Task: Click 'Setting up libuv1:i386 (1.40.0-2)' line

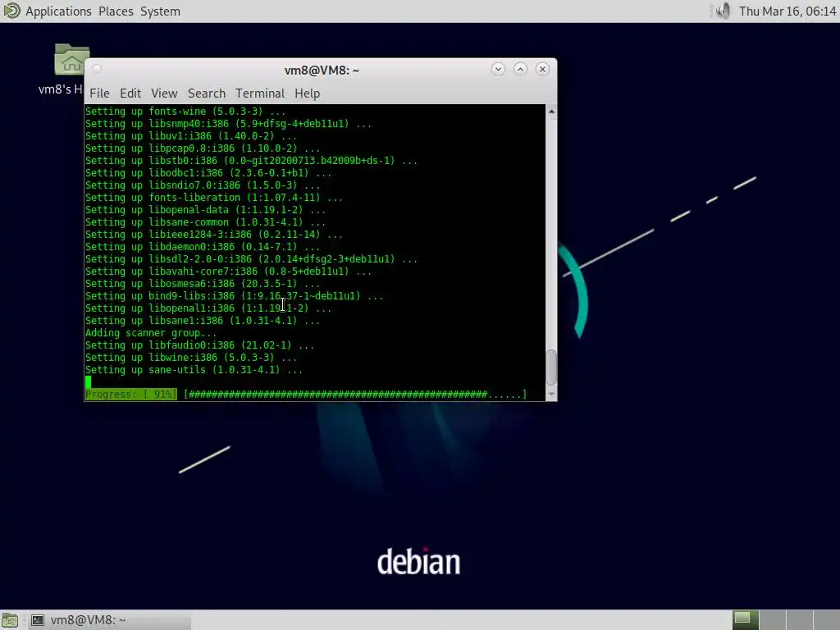Action: (190, 136)
